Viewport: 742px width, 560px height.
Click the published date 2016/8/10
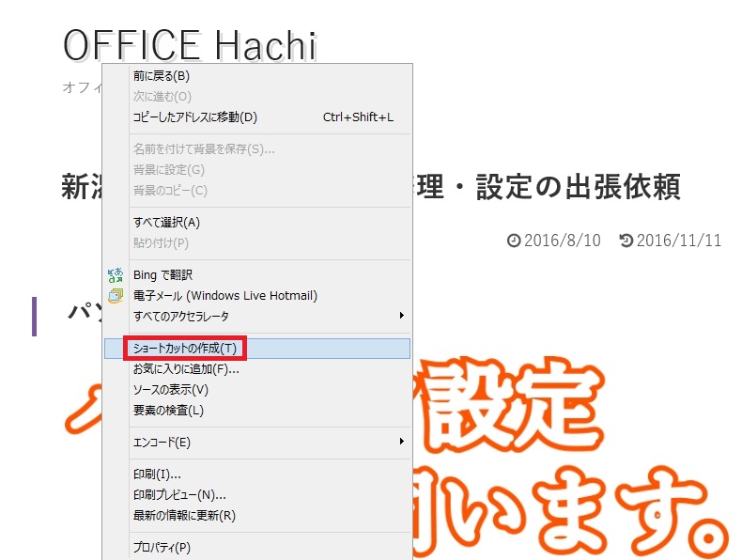563,241
